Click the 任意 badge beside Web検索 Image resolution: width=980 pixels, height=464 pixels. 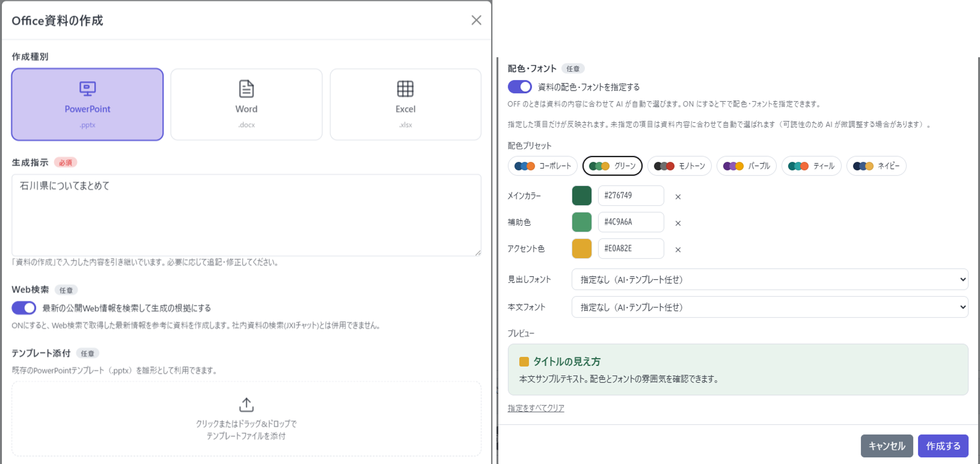[66, 290]
